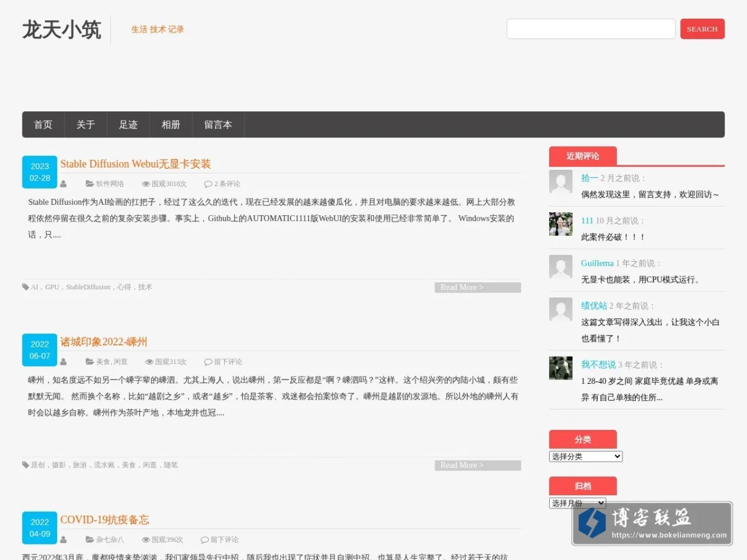Open the Stable Diffusion Webui无显卡安装 post title
The image size is (747, 560).
[136, 164]
